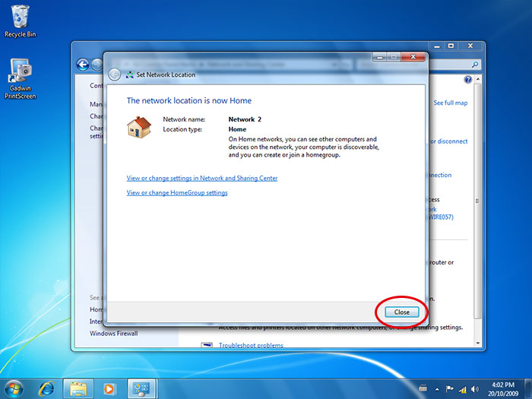Close the Set Network Location dialog
Viewport: 532px width, 399px height.
tap(402, 312)
